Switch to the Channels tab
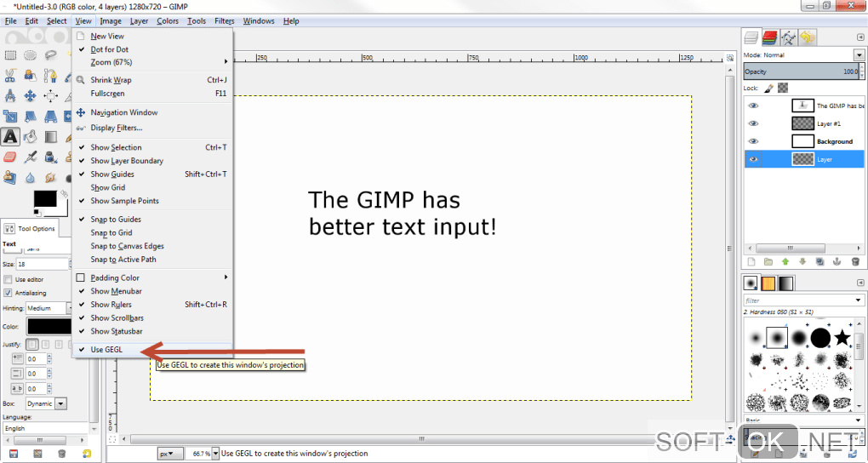Image resolution: width=868 pixels, height=463 pixels. coord(770,37)
